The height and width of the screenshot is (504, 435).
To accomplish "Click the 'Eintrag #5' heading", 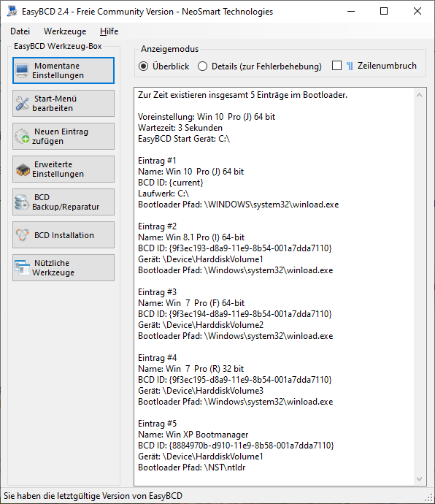I will 158,424.
